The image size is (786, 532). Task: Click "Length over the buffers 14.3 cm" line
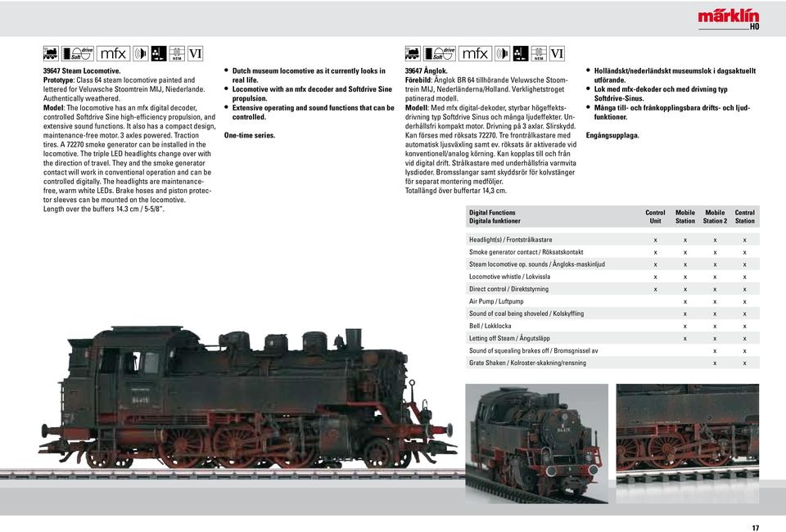104,209
